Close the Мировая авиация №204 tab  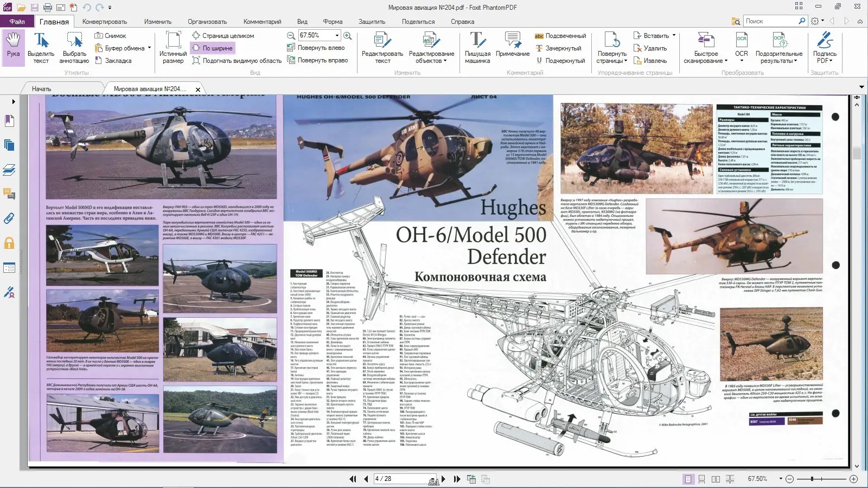pos(198,89)
